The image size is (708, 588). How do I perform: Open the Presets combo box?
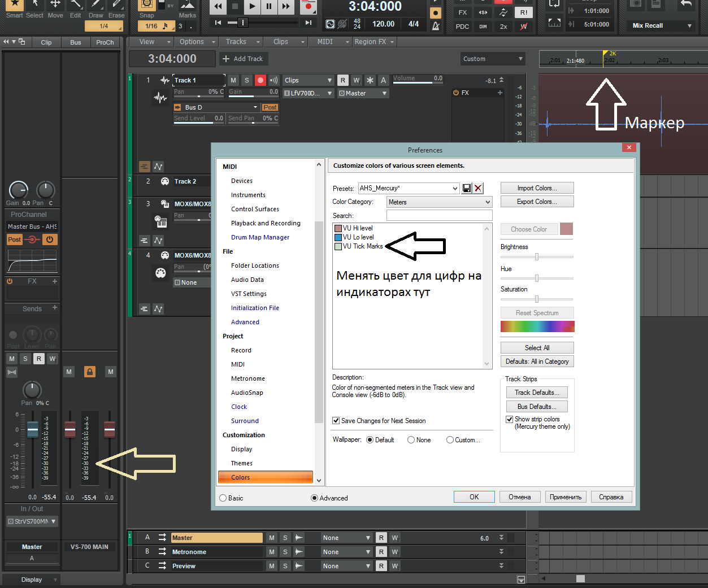[409, 188]
